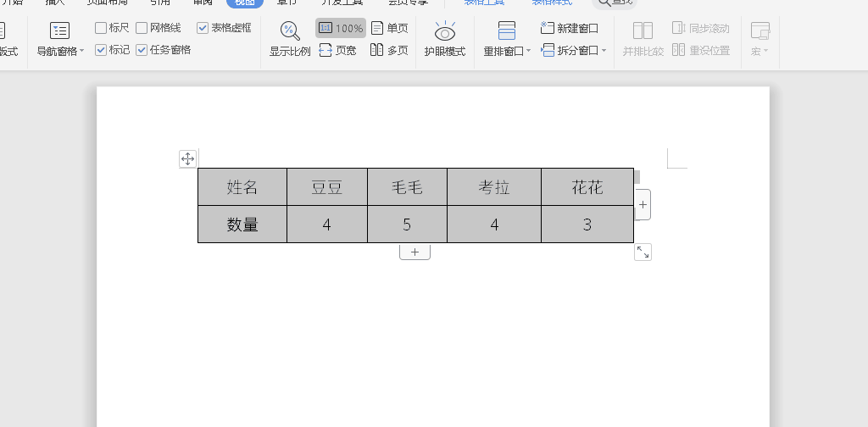This screenshot has height=427, width=868.
Task: Expand the 拆分窗口 dropdown arrow
Action: tap(604, 51)
